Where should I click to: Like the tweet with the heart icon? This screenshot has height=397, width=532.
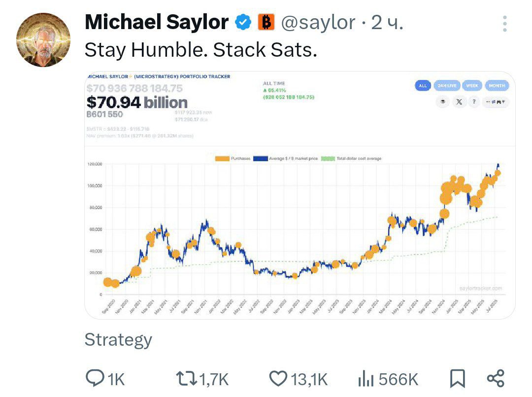coord(278,379)
